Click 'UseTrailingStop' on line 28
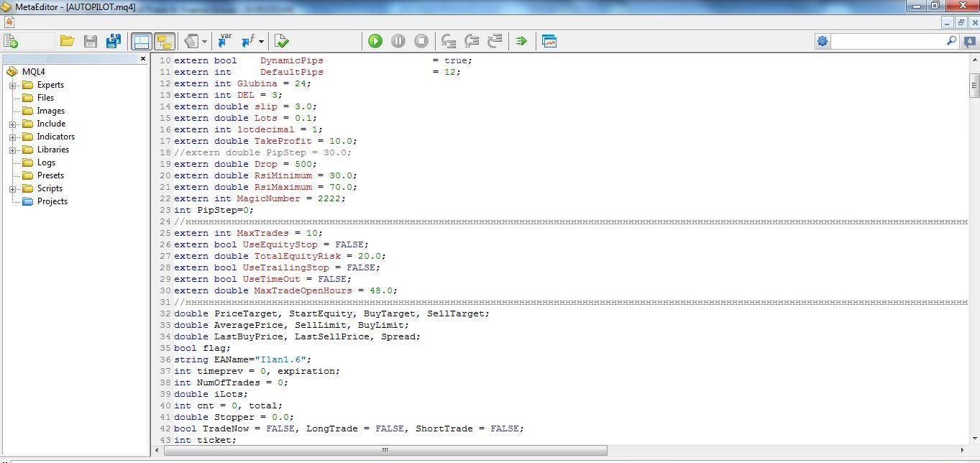980x463 pixels. [x=285, y=267]
